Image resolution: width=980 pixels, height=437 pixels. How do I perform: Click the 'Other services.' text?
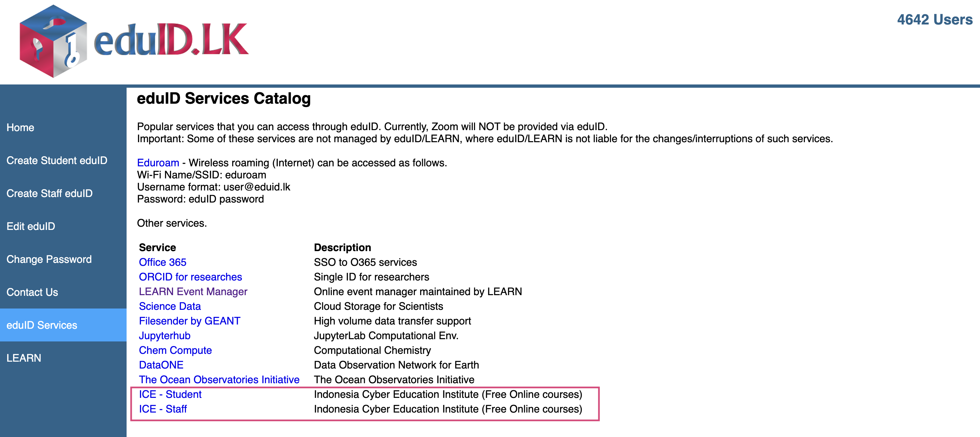pos(172,223)
